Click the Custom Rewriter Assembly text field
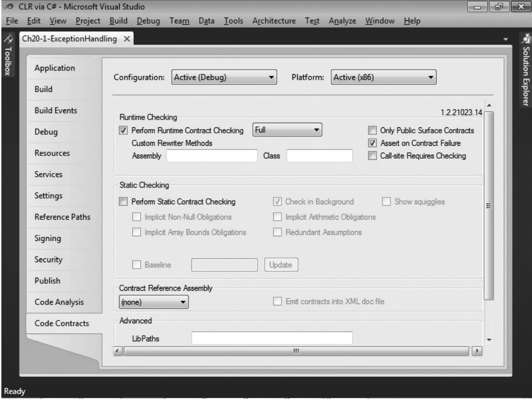 pyautogui.click(x=212, y=156)
